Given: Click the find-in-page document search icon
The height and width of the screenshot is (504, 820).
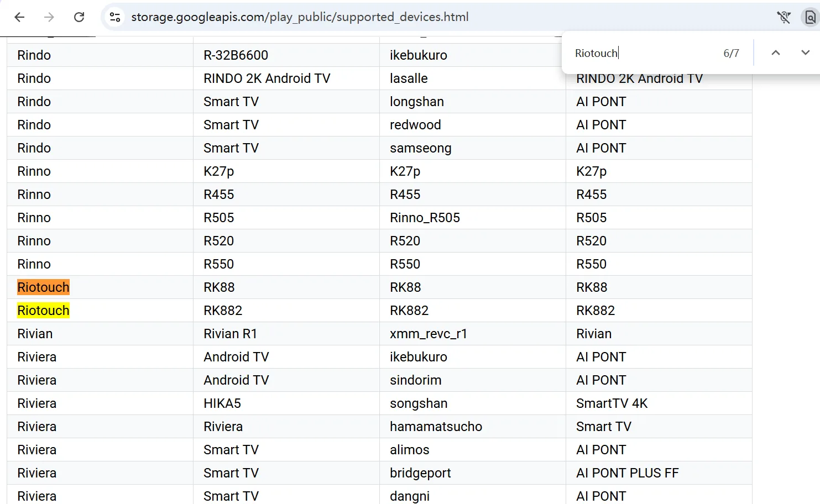Looking at the screenshot, I should coord(810,17).
